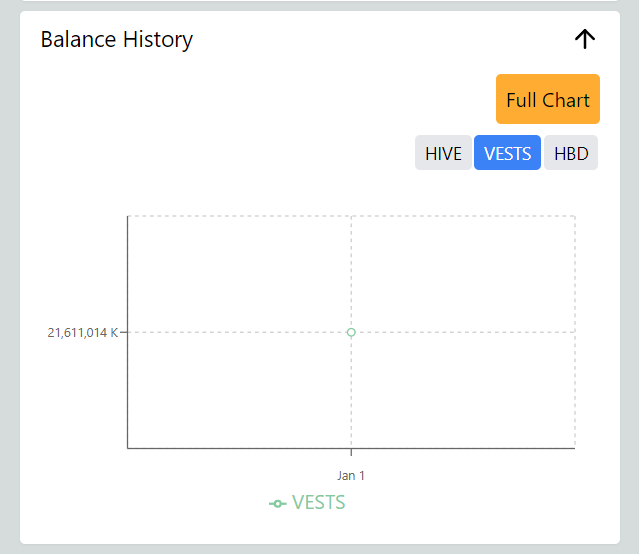The height and width of the screenshot is (554, 639).
Task: Click the 21,611,014 K y-axis label
Action: tap(82, 332)
